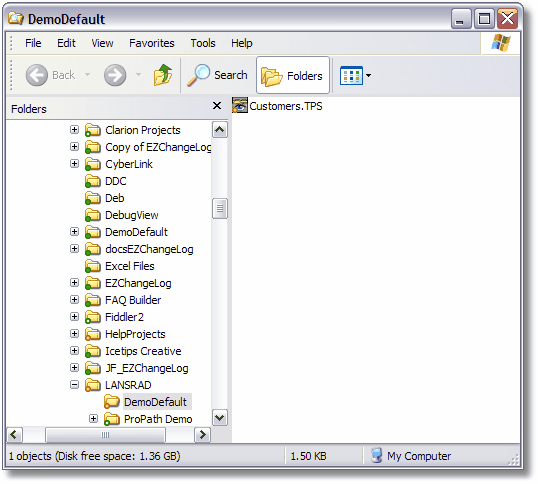
Task: Click folder tree scroll right arrow
Action: [x=202, y=435]
